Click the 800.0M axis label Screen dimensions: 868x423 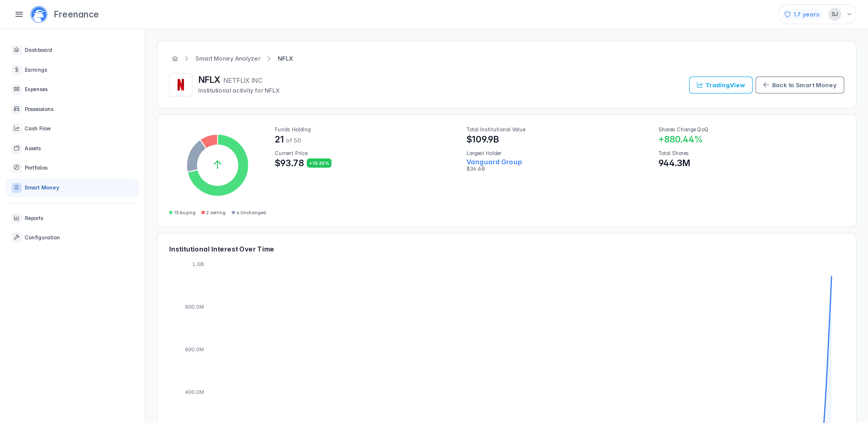coord(194,307)
